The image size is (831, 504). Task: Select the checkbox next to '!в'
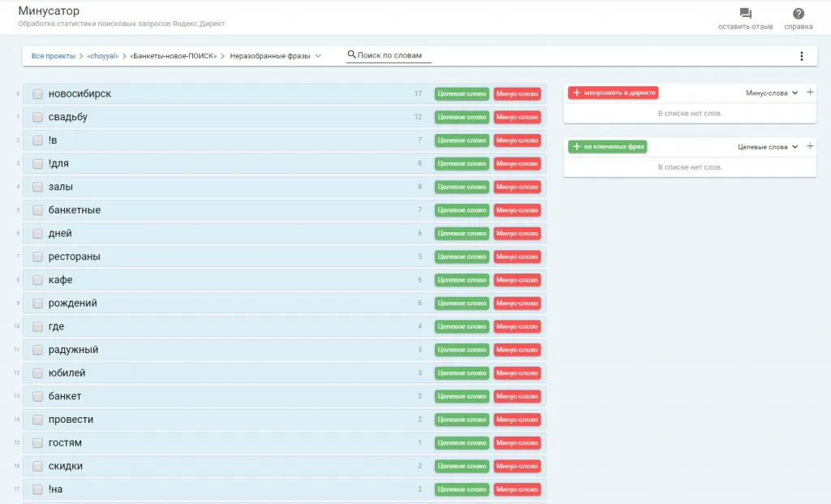[x=37, y=140]
